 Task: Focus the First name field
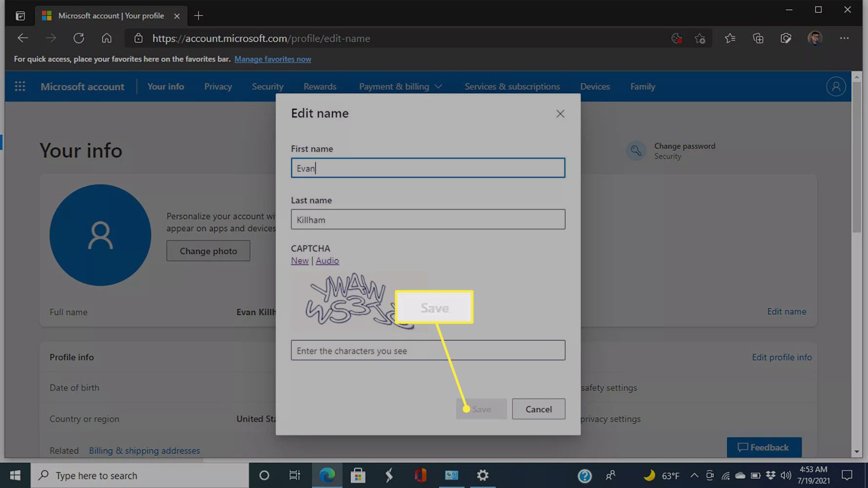coord(428,168)
